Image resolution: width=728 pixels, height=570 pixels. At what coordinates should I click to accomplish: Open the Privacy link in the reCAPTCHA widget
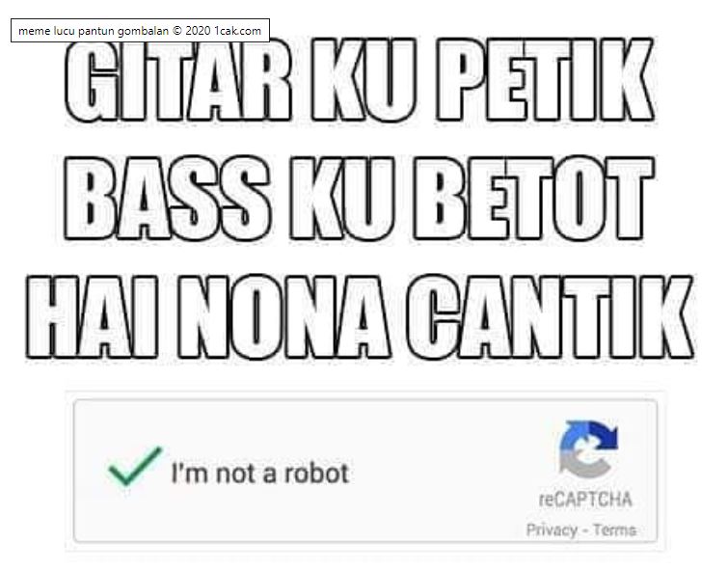click(x=552, y=530)
